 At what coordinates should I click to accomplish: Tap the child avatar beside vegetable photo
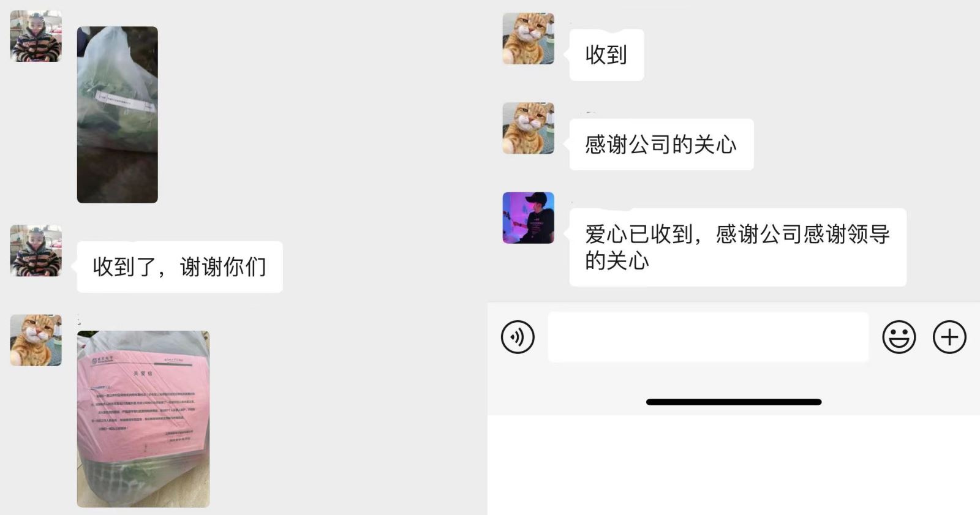[36, 36]
